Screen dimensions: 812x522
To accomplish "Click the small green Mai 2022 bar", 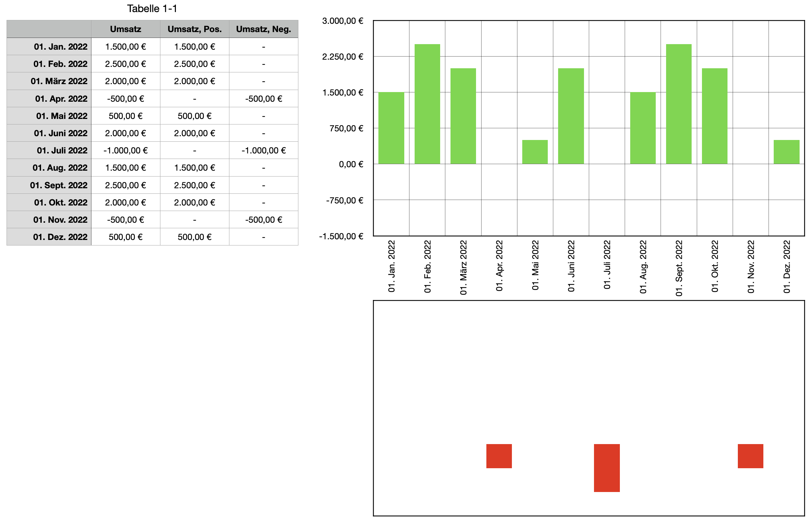I will [535, 152].
